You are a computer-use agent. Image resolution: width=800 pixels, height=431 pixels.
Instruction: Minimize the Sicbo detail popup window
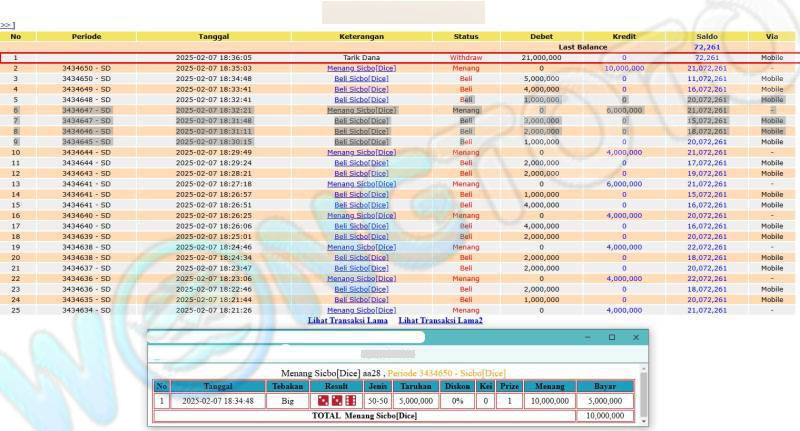click(x=587, y=338)
